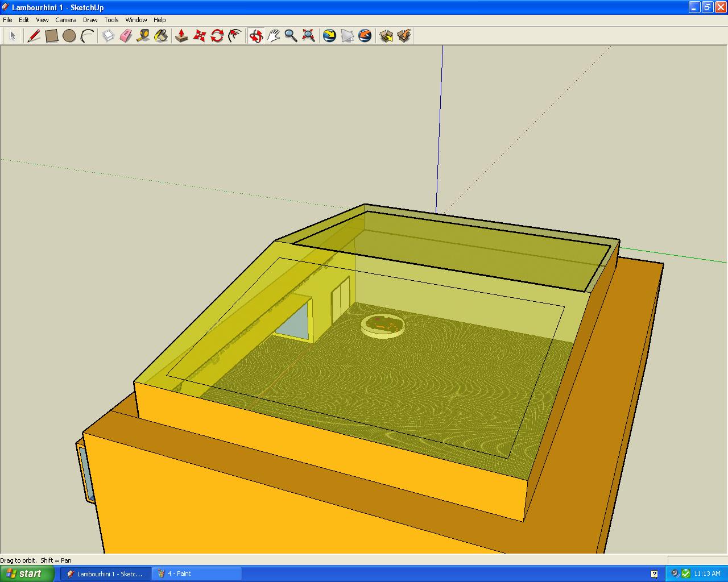Pick the Tape Measure tool
Image resolution: width=728 pixels, height=582 pixels.
point(143,36)
